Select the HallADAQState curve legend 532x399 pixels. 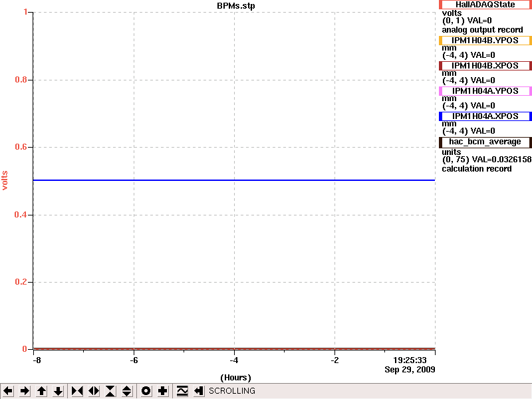[x=485, y=5]
